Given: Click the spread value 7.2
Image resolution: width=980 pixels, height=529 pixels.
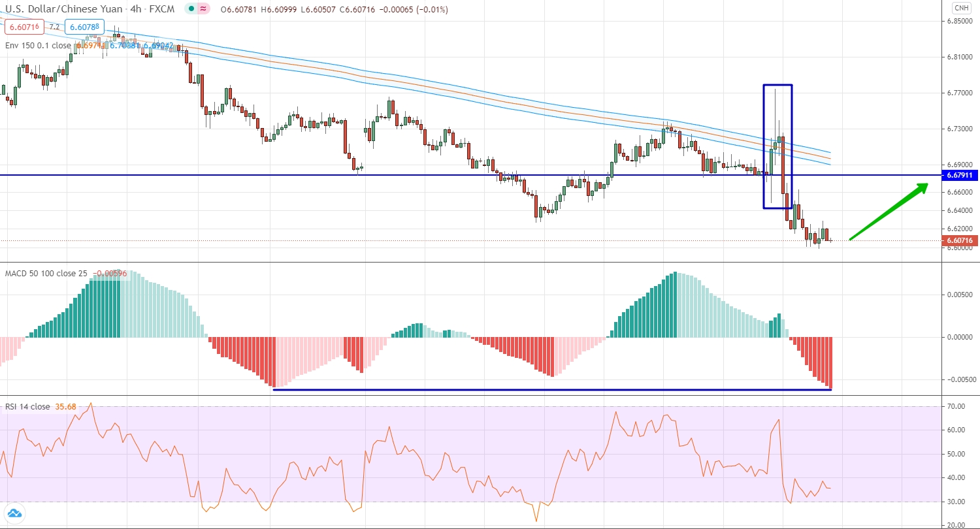Looking at the screenshot, I should (x=54, y=27).
